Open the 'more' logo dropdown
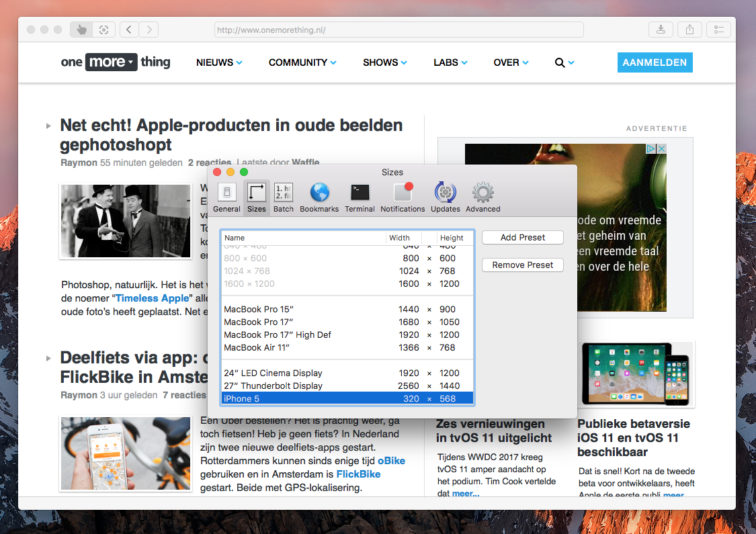This screenshot has height=534, width=756. tap(112, 62)
